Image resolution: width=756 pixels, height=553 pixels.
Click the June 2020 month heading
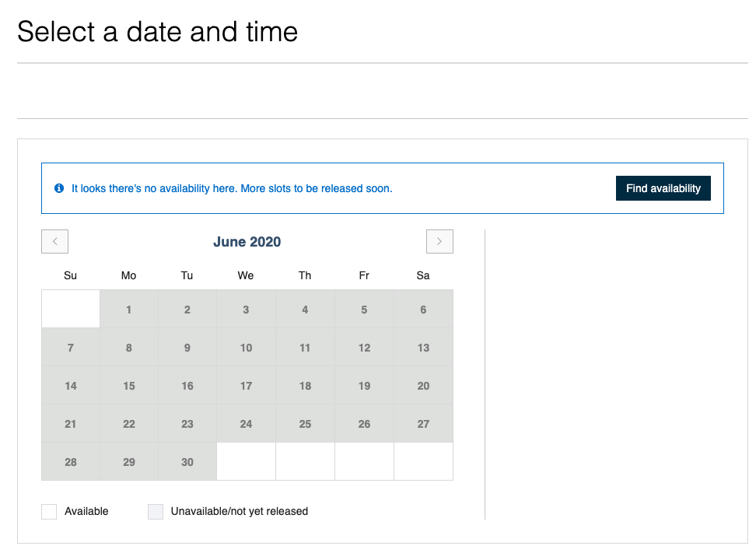pos(247,242)
